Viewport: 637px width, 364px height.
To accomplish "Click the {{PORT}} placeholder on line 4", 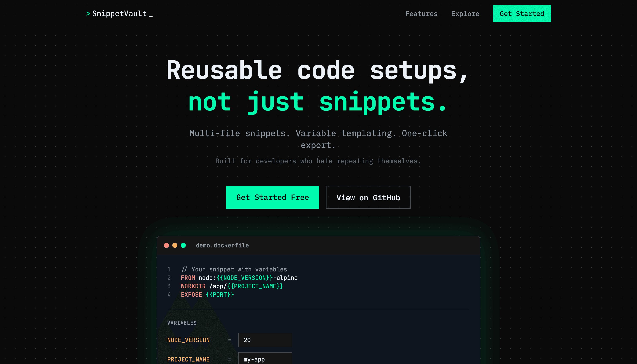I will (219, 295).
